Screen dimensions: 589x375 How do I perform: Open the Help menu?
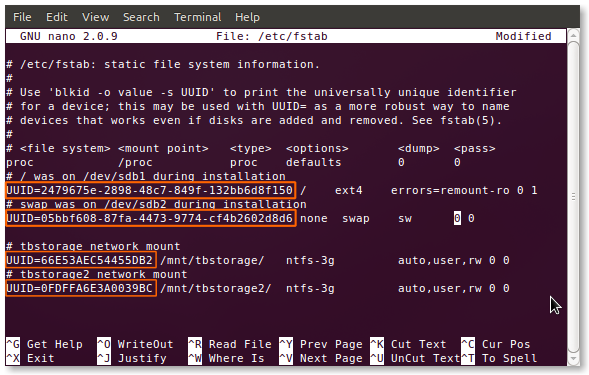(x=247, y=17)
